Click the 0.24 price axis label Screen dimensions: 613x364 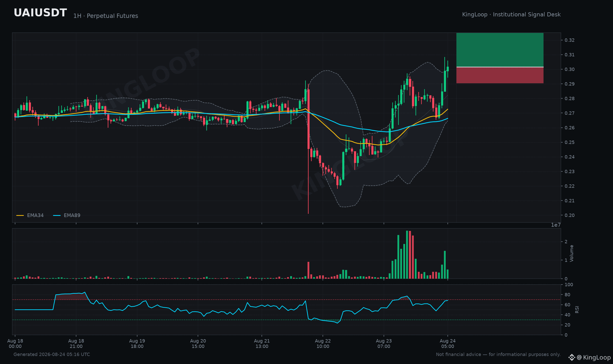tap(570, 157)
